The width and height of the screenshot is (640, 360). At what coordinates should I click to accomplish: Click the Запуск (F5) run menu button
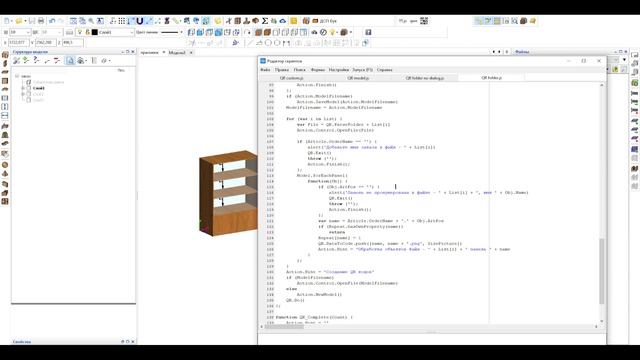[362, 70]
